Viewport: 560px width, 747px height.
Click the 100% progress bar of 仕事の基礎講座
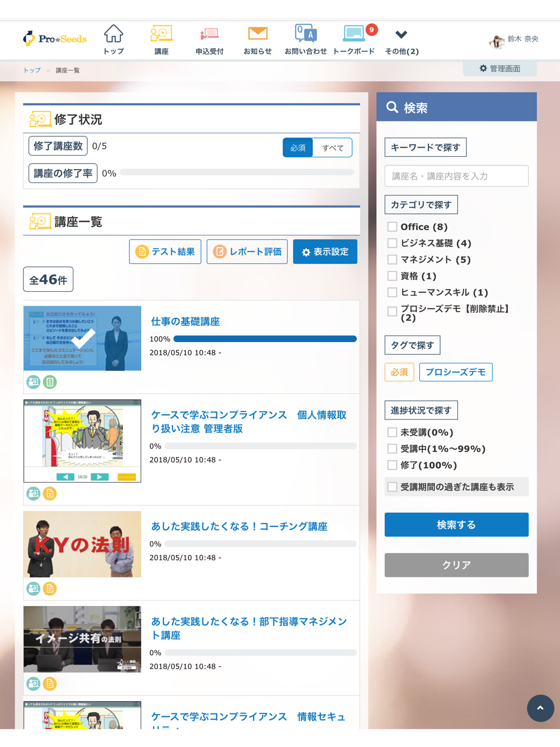pyautogui.click(x=265, y=339)
